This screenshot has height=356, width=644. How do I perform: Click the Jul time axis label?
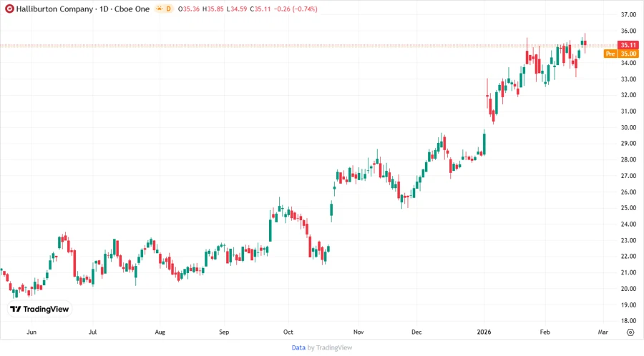(x=93, y=332)
